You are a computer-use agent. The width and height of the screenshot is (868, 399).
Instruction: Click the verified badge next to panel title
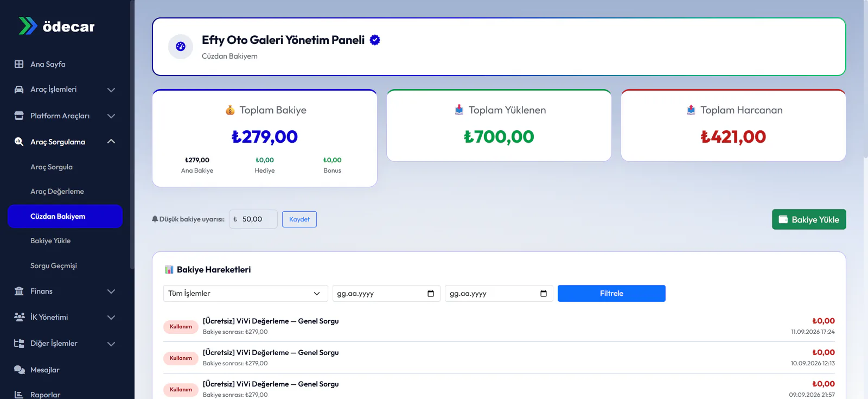click(375, 40)
